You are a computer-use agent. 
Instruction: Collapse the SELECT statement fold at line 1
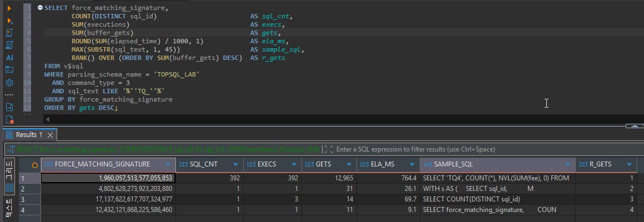(40, 8)
